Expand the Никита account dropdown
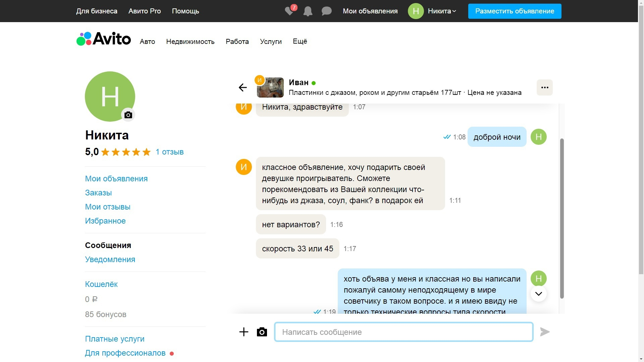The width and height of the screenshot is (644, 362). (x=442, y=11)
